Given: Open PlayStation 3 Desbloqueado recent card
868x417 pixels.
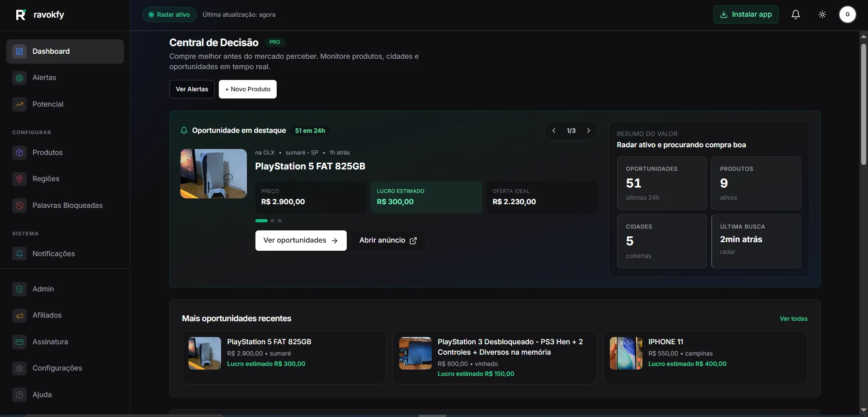Looking at the screenshot, I should coord(495,358).
